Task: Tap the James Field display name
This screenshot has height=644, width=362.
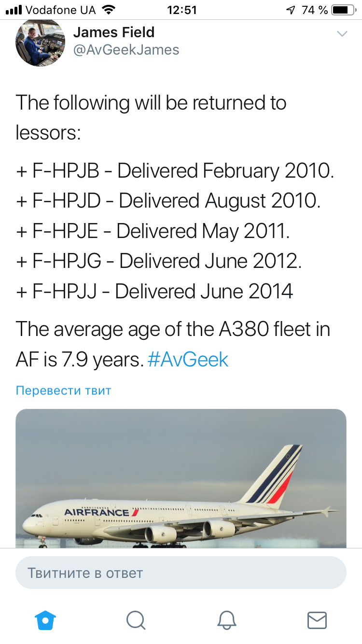Action: (114, 32)
